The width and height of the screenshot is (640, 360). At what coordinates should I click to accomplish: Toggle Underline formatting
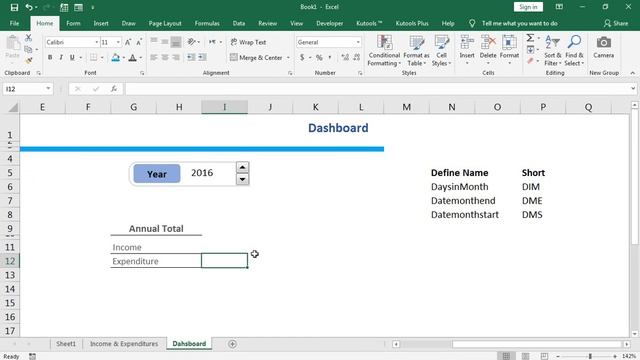72,58
